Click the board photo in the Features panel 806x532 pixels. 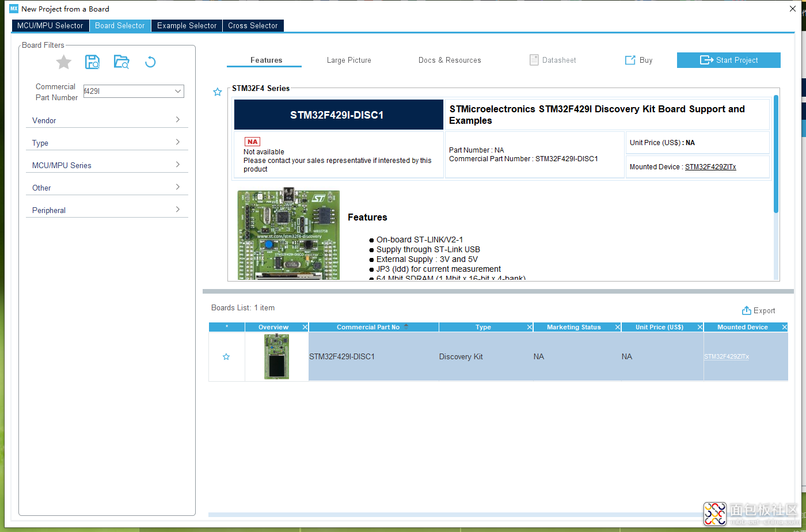coord(288,235)
